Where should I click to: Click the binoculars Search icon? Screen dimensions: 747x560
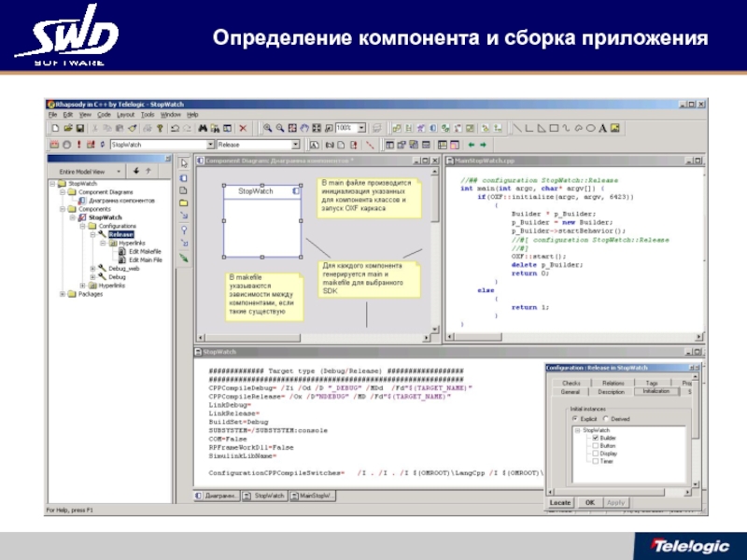[202, 127]
